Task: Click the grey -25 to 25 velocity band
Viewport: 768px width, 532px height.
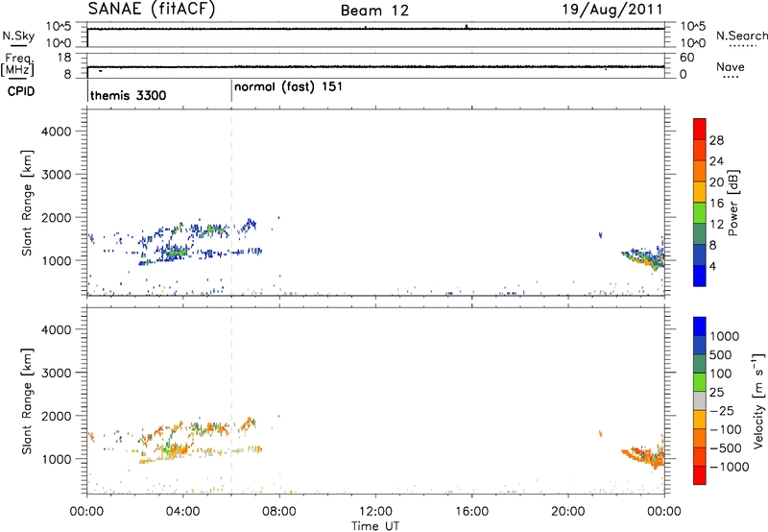Action: (x=700, y=400)
